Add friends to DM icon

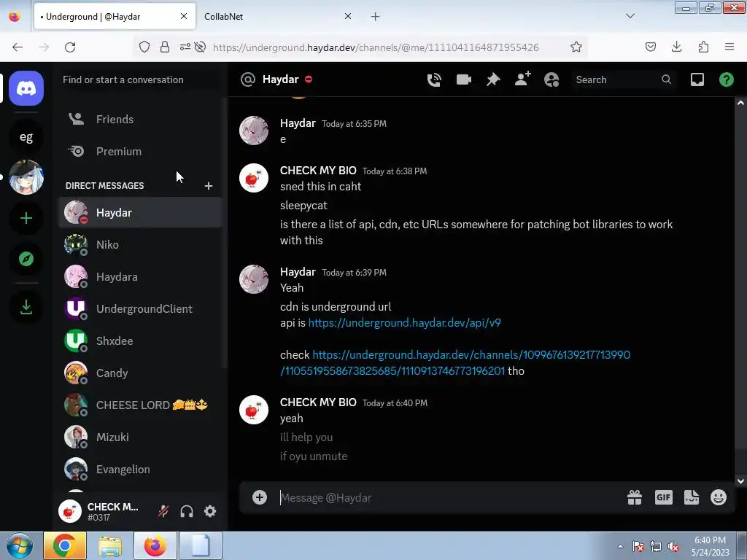[522, 79]
